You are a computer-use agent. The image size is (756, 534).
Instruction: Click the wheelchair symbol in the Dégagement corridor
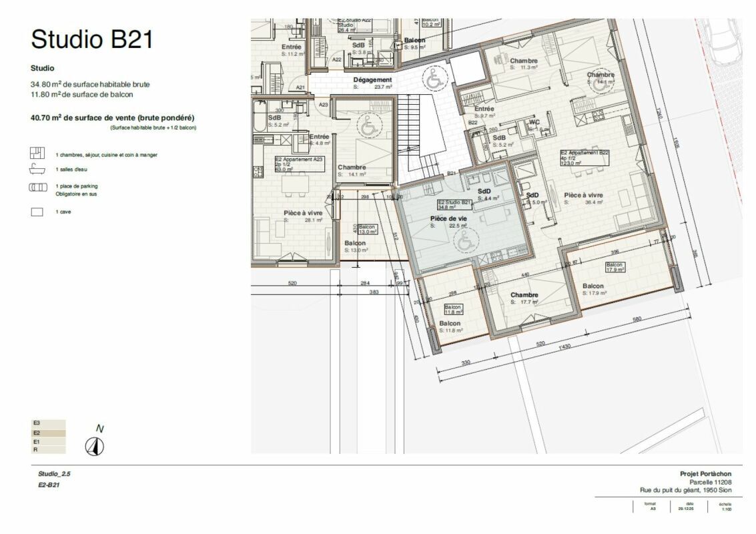(x=434, y=81)
